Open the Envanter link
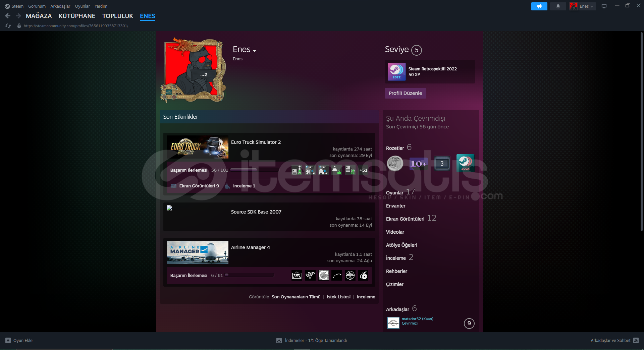644x350 pixels. click(x=396, y=206)
